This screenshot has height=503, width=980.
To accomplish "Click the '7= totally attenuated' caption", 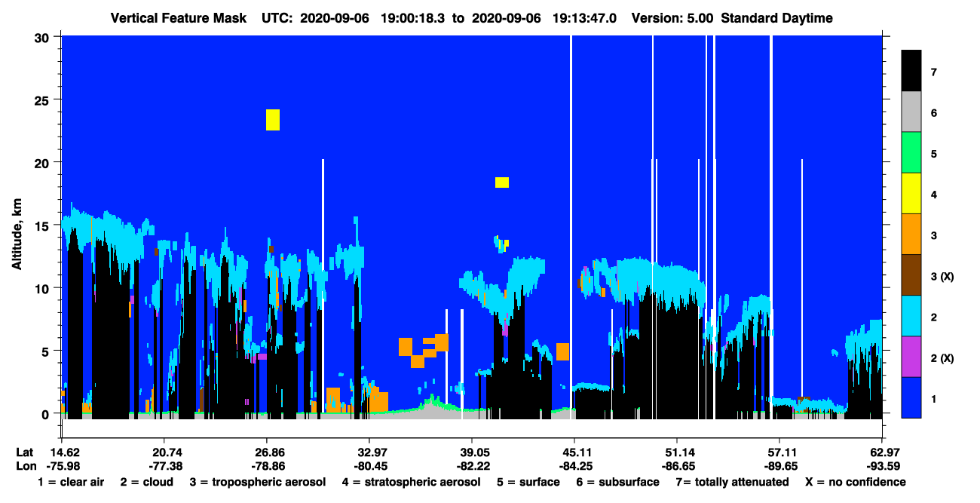I will pos(732,482).
